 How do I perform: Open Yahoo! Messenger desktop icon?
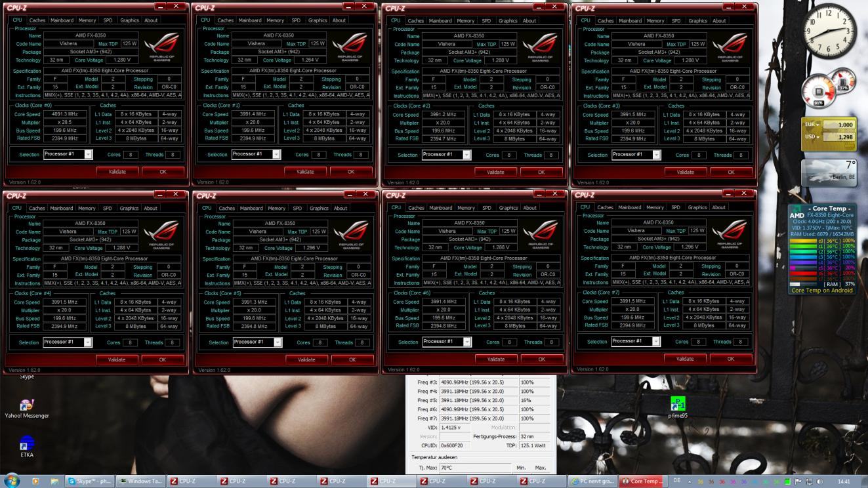[x=27, y=409]
